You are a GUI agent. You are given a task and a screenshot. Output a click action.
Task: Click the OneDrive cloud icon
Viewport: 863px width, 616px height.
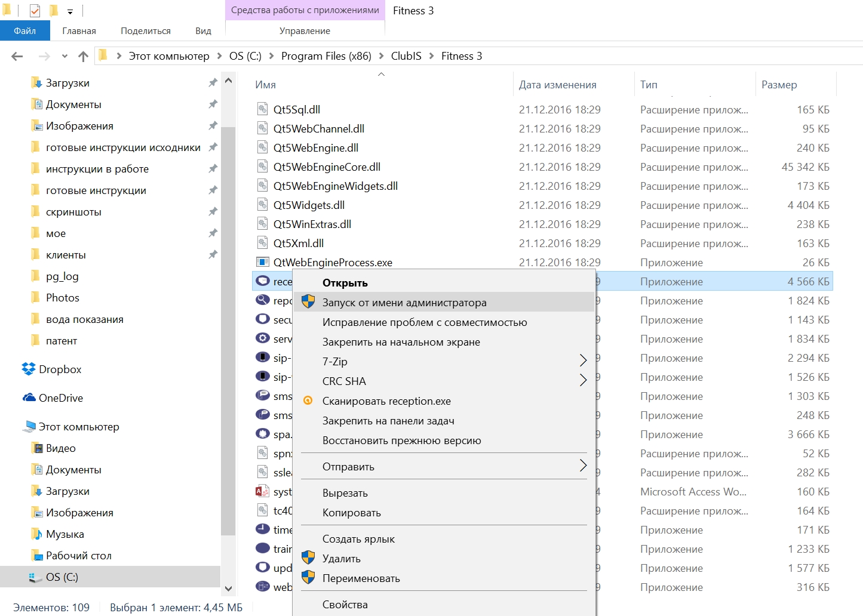tap(29, 398)
